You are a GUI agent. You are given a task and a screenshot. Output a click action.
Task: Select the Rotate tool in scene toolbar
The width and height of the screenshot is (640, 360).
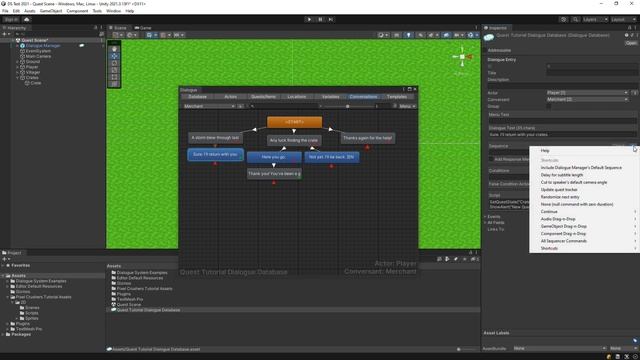[114, 63]
